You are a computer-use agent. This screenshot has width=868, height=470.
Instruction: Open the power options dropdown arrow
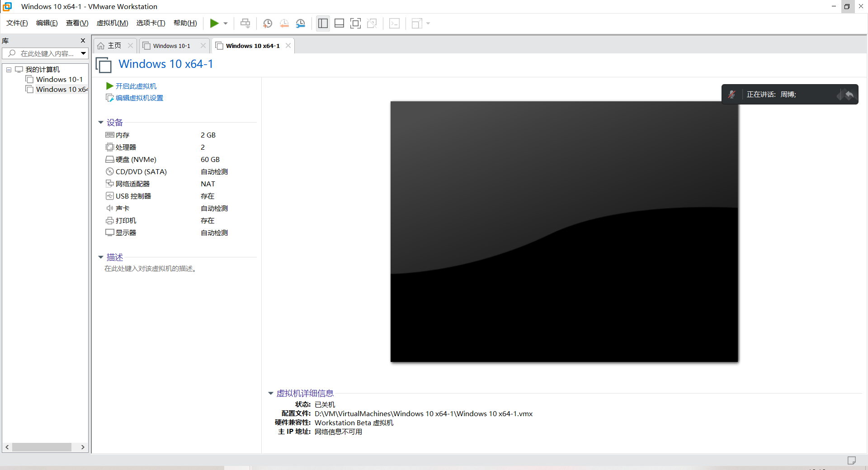(x=226, y=23)
